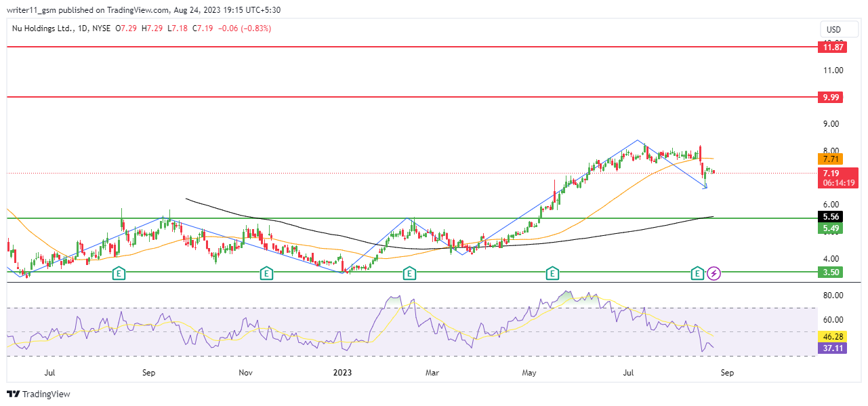The height and width of the screenshot is (406, 868).
Task: Click the current price 7.19 label
Action: 838,173
